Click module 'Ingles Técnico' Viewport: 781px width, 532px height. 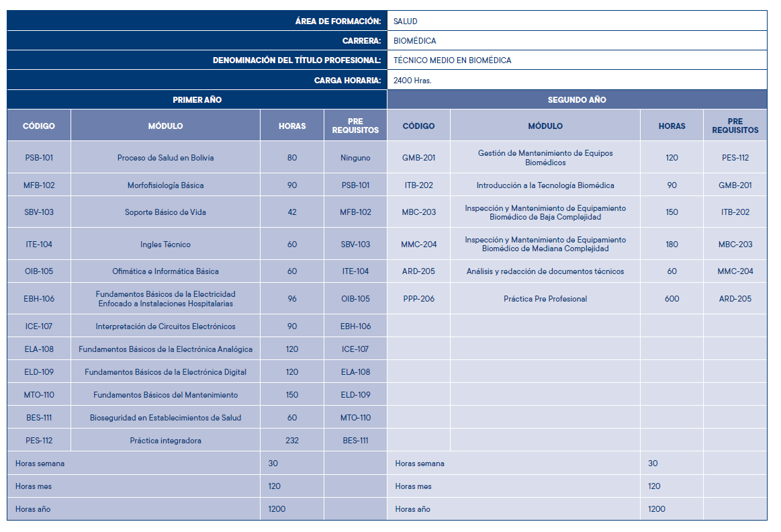165,244
